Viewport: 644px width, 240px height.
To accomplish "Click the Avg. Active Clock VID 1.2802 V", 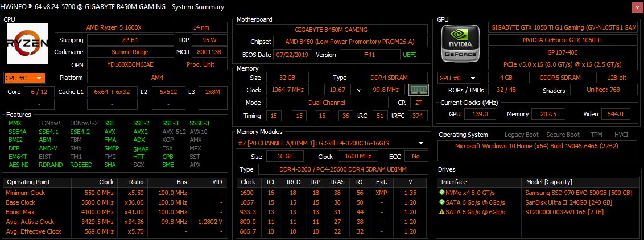I will coord(210,222).
